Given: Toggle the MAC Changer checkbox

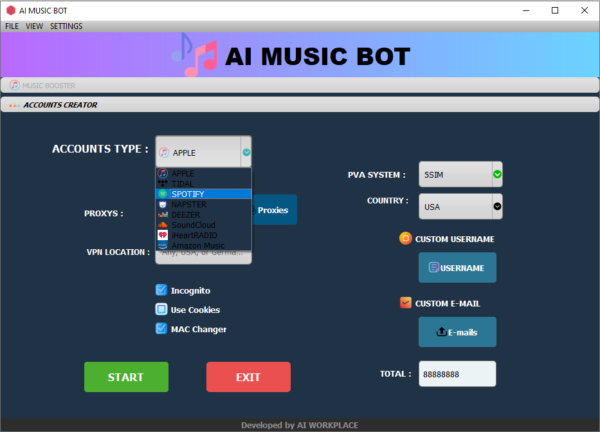Looking at the screenshot, I should pos(161,329).
